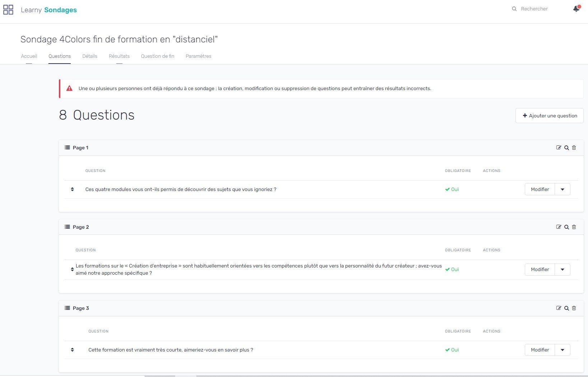Image resolution: width=588 pixels, height=377 pixels.
Task: Click the edit icon for Page 2
Action: 559,227
